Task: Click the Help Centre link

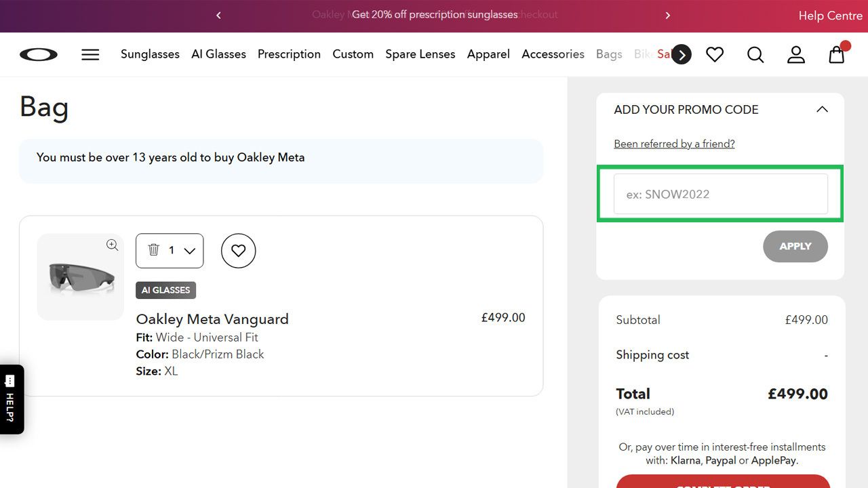Action: tap(830, 16)
